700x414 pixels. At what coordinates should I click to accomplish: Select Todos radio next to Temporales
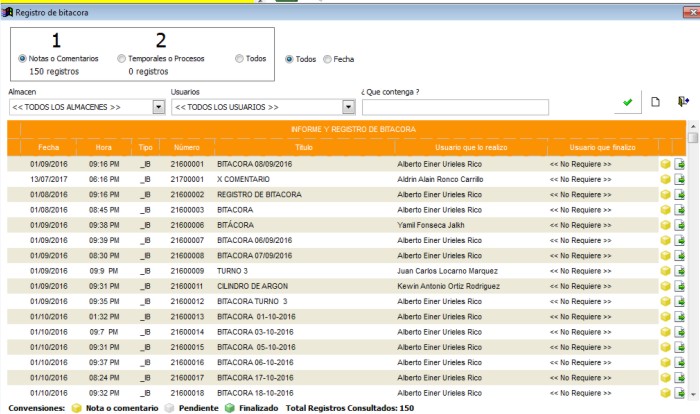pos(239,59)
